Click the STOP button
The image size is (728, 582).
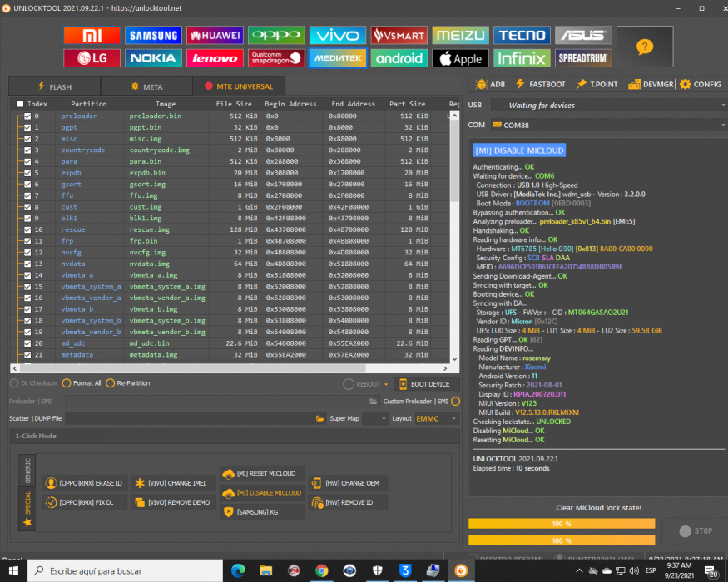696,531
